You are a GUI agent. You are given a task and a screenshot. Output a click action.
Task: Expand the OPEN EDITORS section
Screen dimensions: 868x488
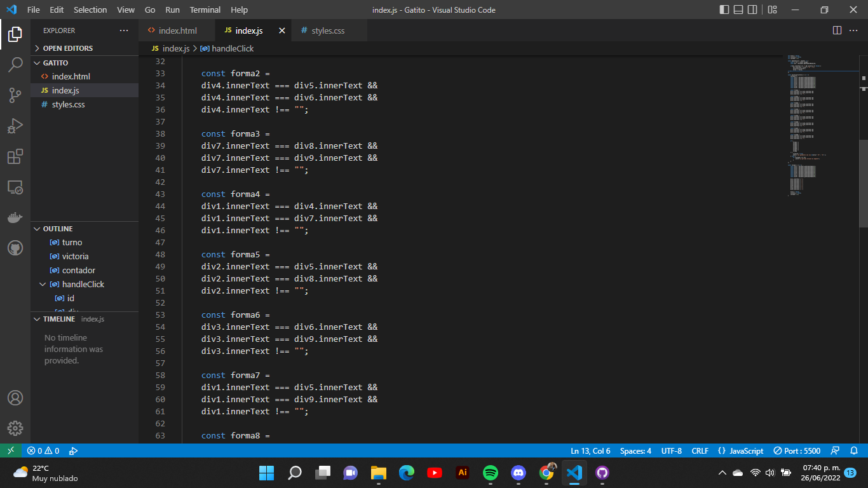coord(84,48)
